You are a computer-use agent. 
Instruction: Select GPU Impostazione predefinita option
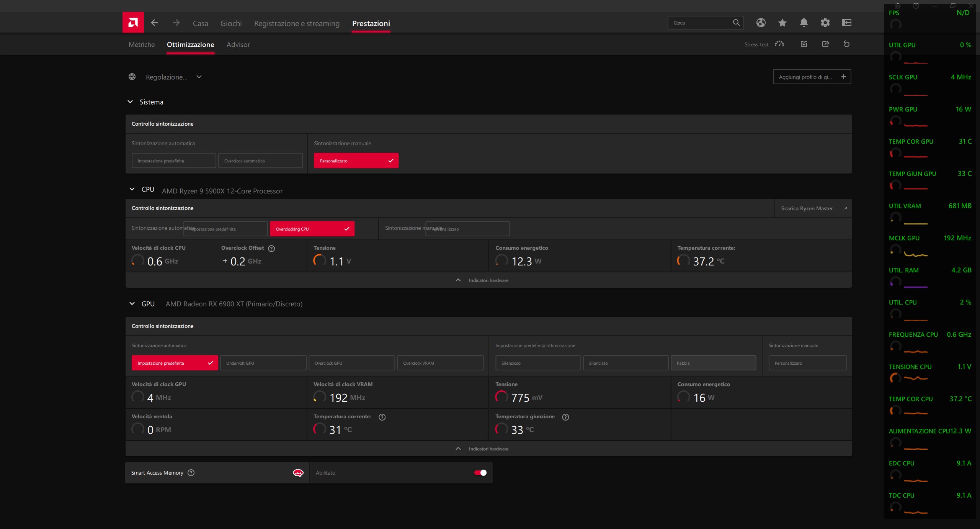pos(175,363)
